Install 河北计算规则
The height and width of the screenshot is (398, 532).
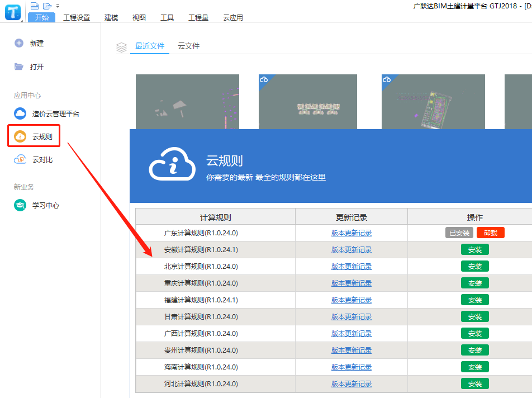474,384
